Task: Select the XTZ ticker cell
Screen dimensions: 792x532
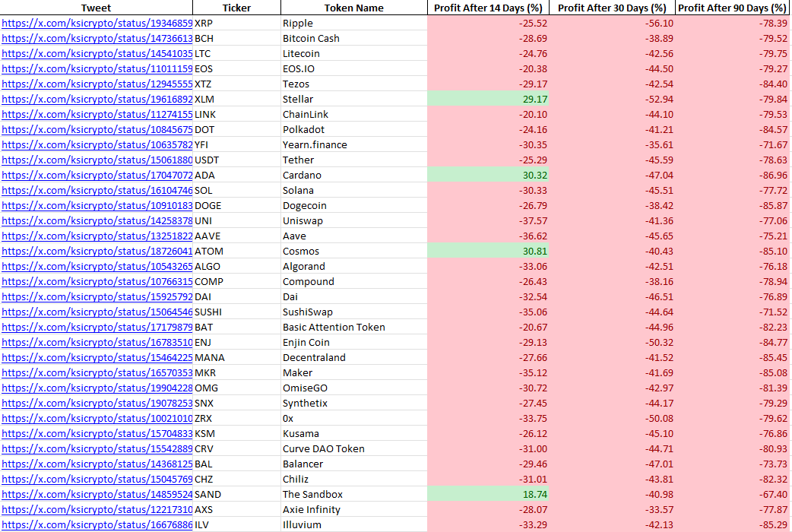Action: coord(236,84)
